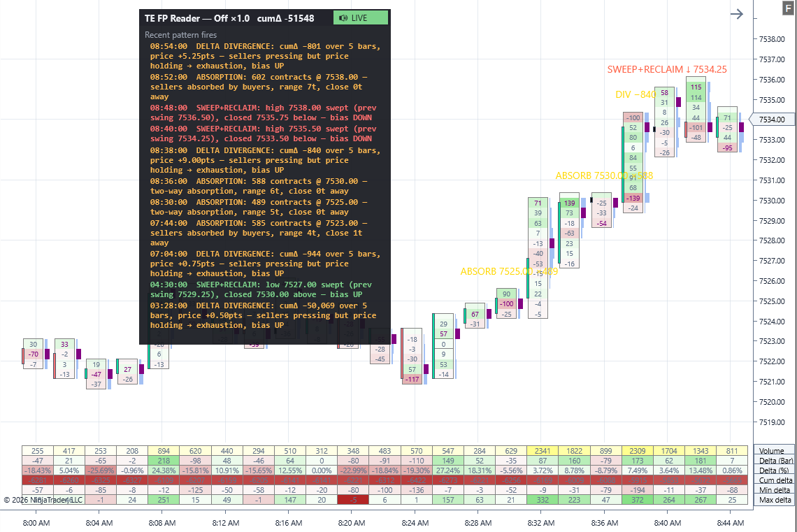
Task: Select the 2341 volume cell
Action: pos(543,451)
